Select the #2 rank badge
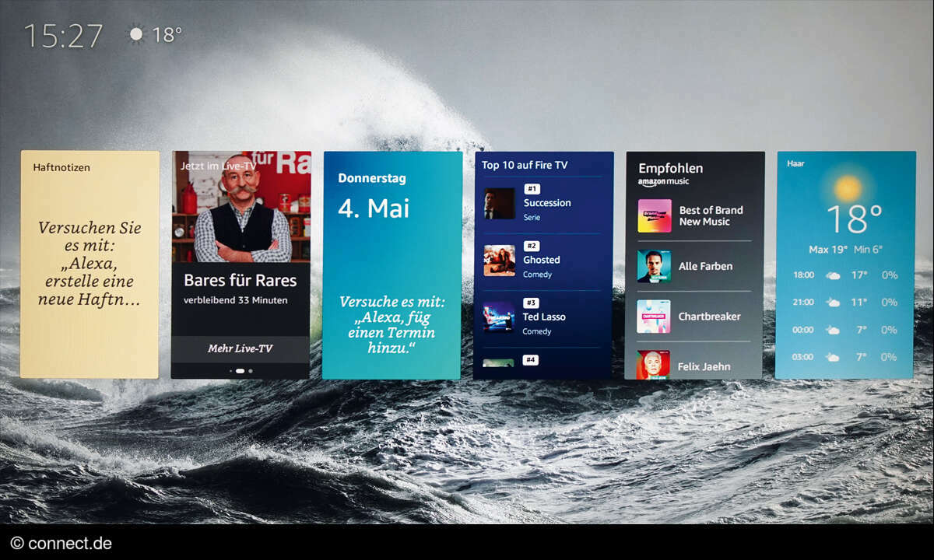 pos(532,246)
